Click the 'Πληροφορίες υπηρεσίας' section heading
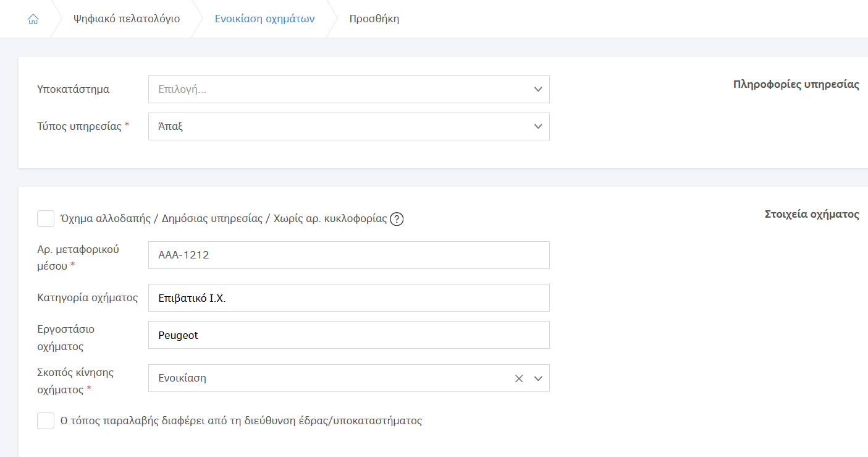 [796, 85]
